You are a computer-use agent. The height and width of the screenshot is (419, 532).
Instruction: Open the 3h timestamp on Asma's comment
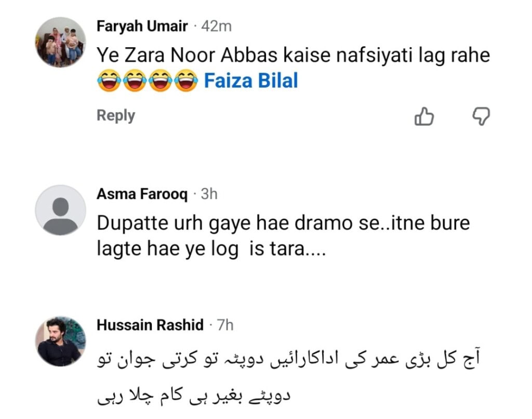click(210, 195)
